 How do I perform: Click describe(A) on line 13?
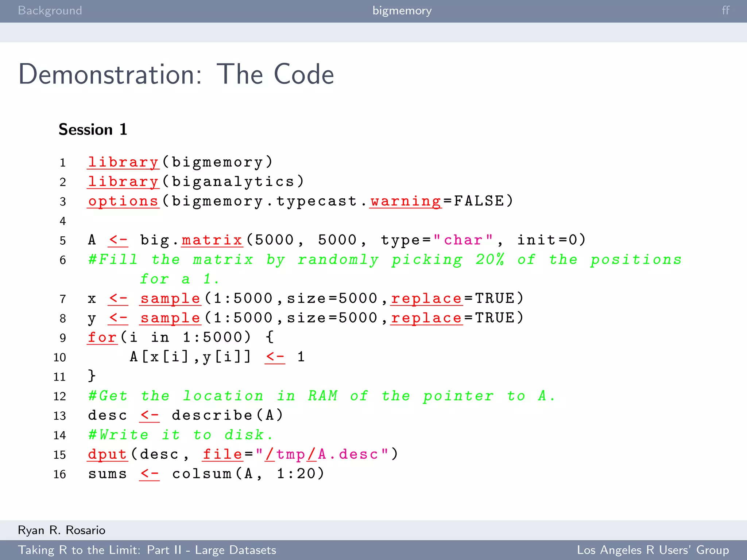pyautogui.click(x=227, y=415)
